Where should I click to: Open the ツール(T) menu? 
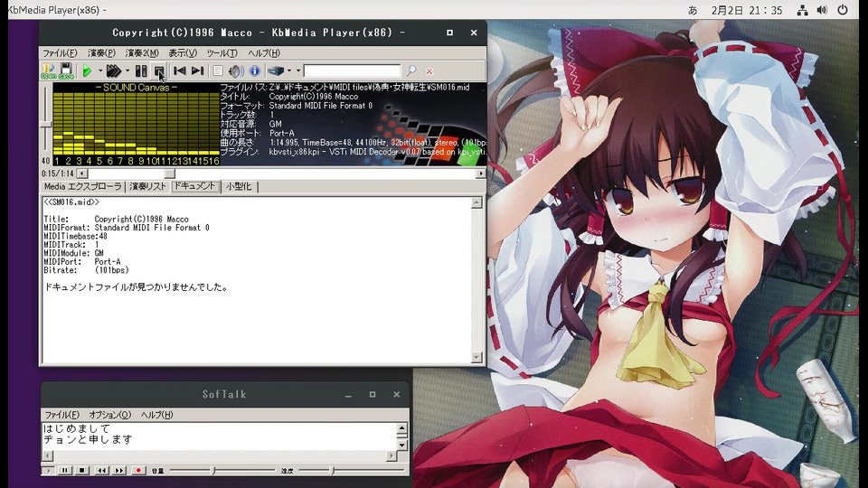pyautogui.click(x=222, y=53)
